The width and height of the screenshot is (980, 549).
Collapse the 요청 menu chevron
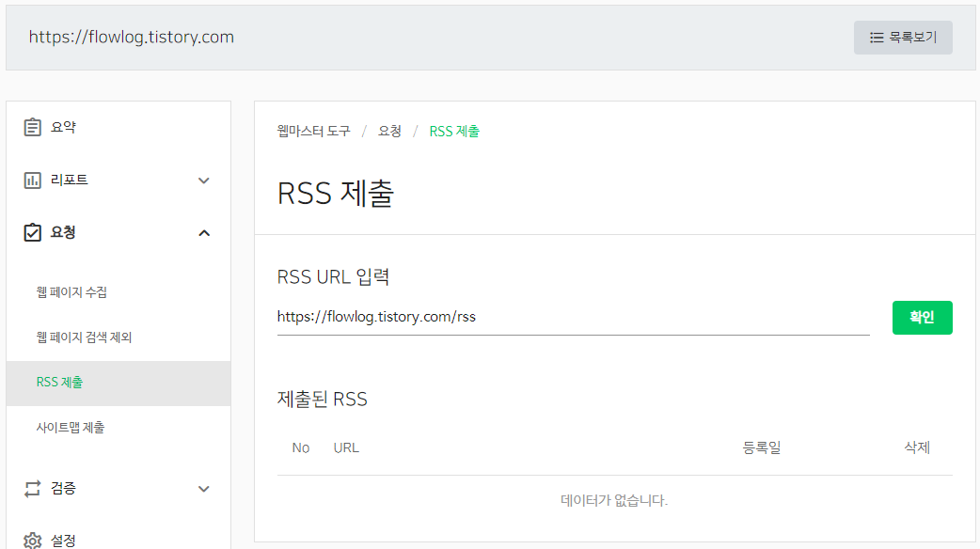tap(204, 233)
